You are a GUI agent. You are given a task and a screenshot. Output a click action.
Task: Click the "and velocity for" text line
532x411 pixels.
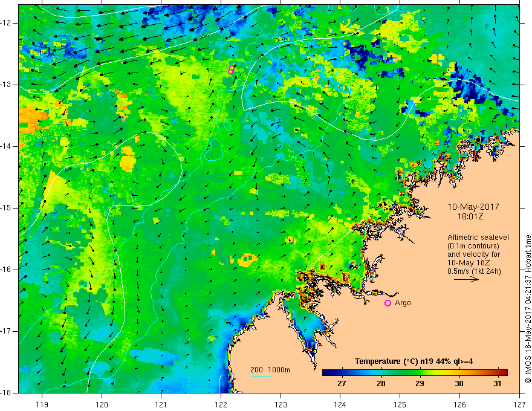[x=473, y=254]
